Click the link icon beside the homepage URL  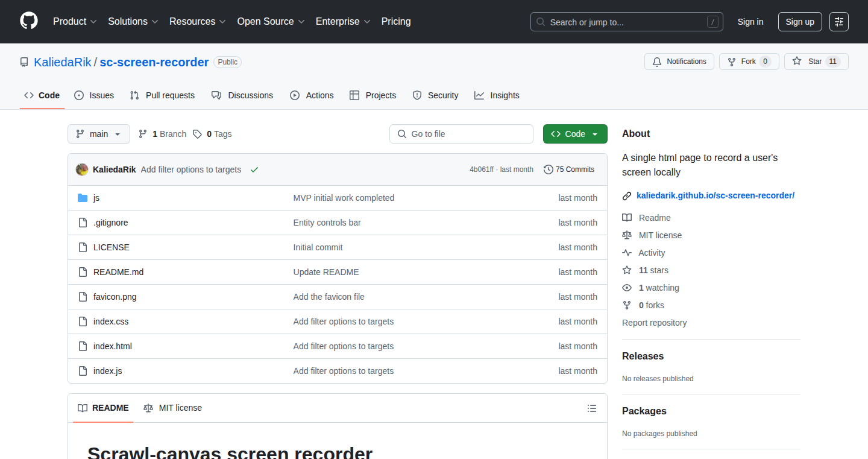click(x=627, y=195)
